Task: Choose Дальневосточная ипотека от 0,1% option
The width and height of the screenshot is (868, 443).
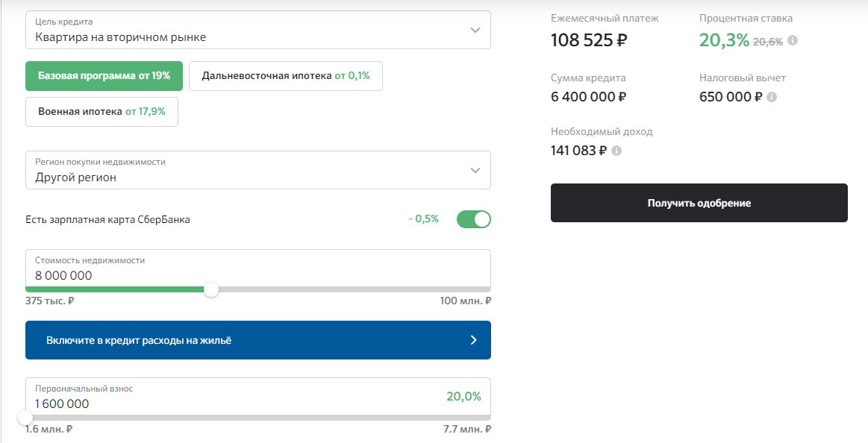Action: click(286, 76)
